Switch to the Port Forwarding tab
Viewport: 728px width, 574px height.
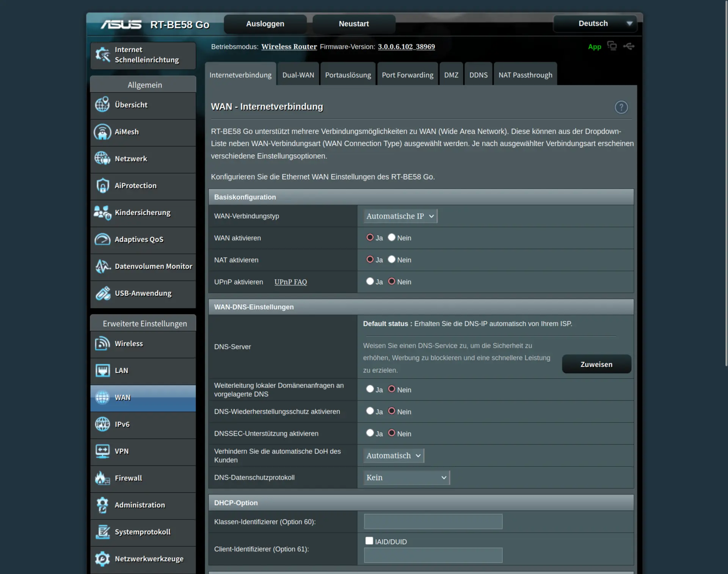coord(407,75)
